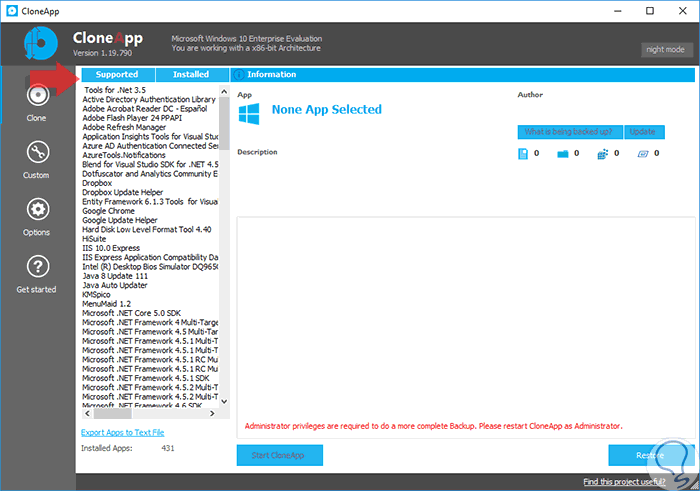Select IIS 10.0 Express entry
The image size is (700, 491).
[111, 248]
